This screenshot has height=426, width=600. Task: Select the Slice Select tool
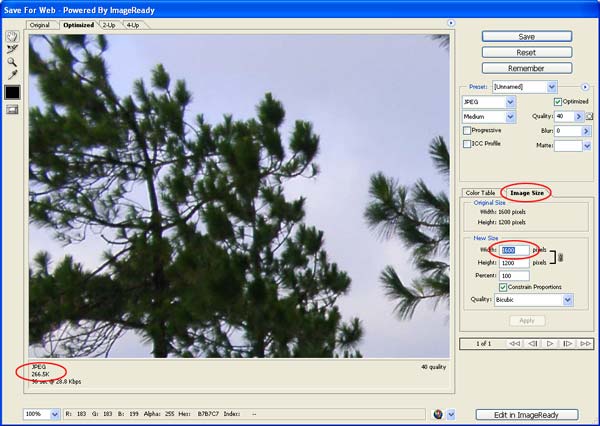[x=12, y=48]
